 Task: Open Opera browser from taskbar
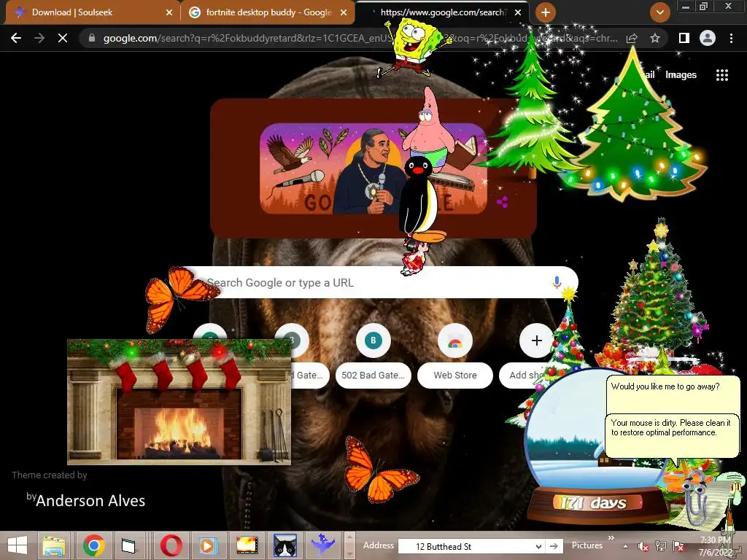click(x=171, y=545)
